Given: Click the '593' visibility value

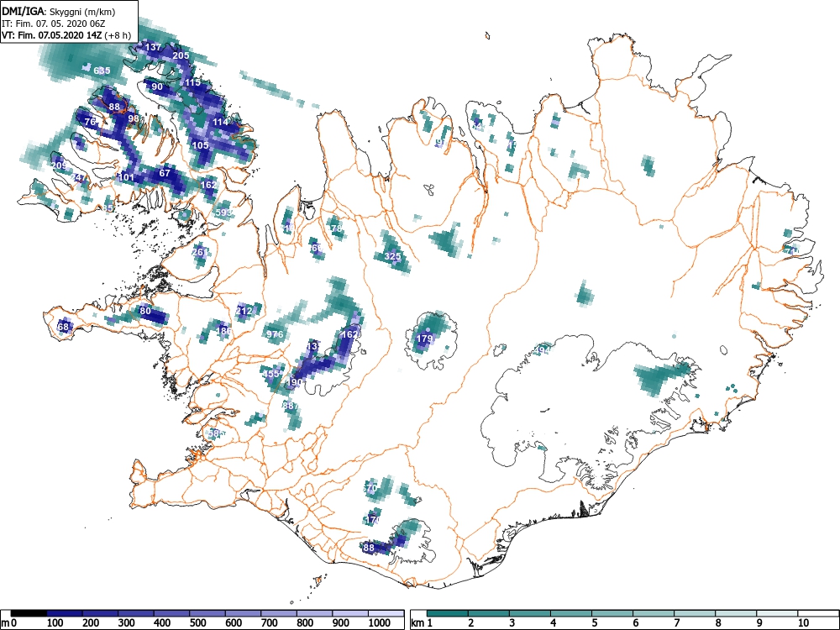Looking at the screenshot, I should pyautogui.click(x=224, y=213).
